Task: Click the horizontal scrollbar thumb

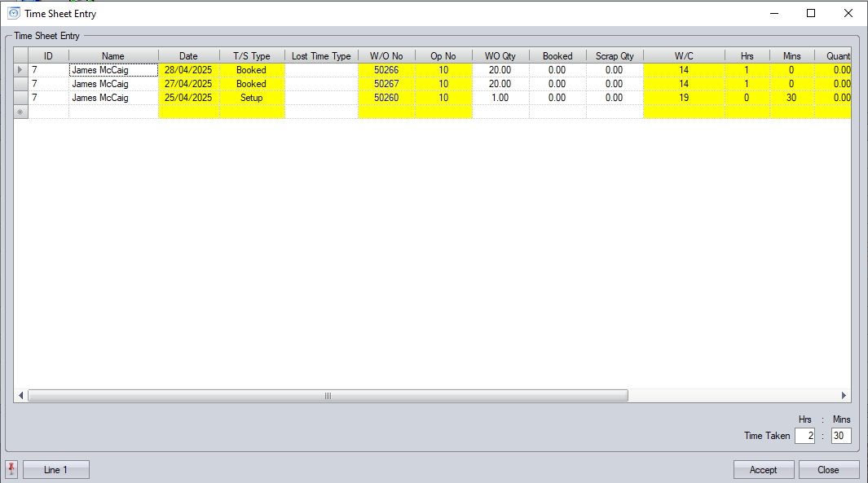Action: pyautogui.click(x=328, y=396)
